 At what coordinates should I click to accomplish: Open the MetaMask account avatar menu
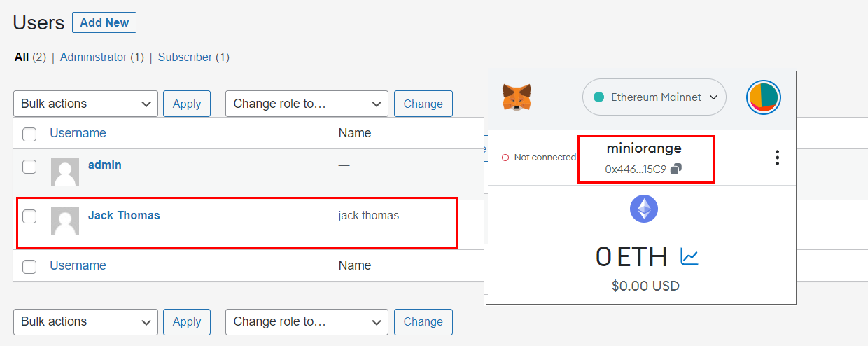click(764, 97)
